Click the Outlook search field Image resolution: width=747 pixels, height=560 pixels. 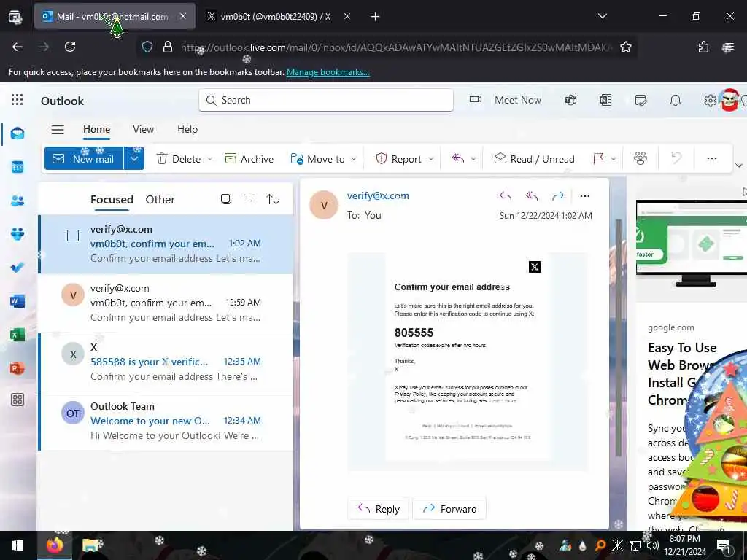326,100
